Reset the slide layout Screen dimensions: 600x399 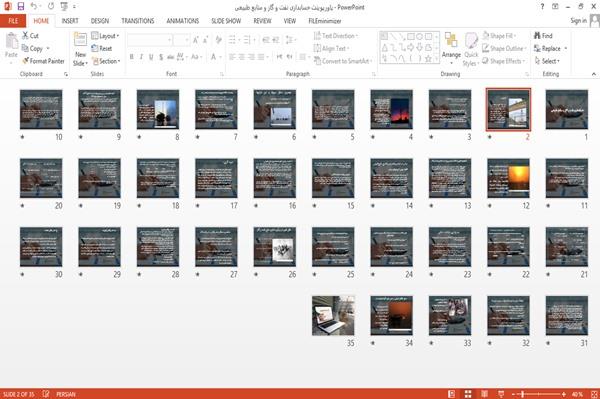click(x=102, y=48)
